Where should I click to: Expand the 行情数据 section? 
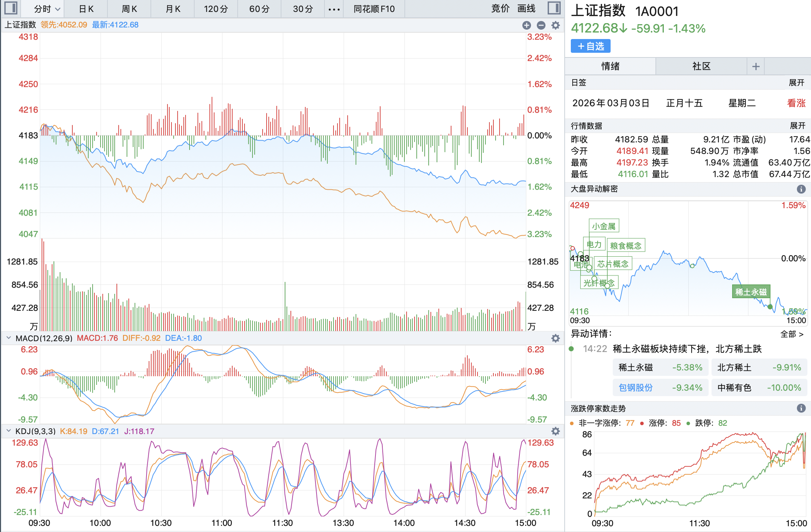[x=797, y=126]
